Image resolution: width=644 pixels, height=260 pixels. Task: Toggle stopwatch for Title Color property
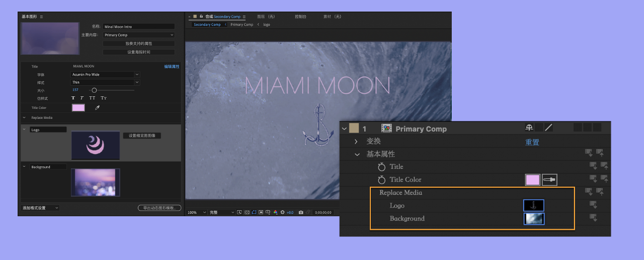[x=381, y=180]
